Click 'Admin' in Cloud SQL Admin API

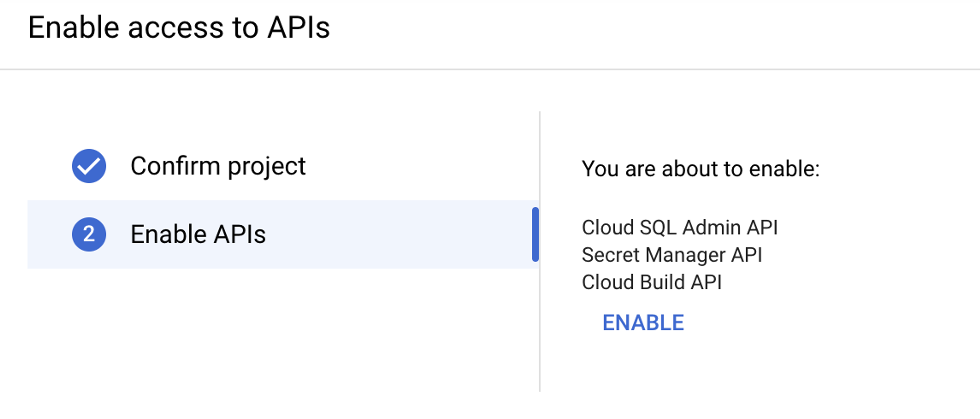711,227
